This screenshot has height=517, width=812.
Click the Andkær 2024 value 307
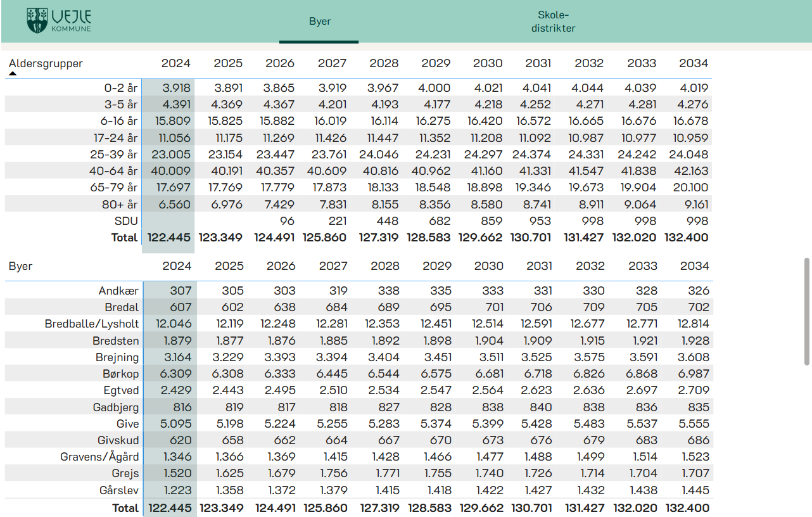[x=181, y=291]
